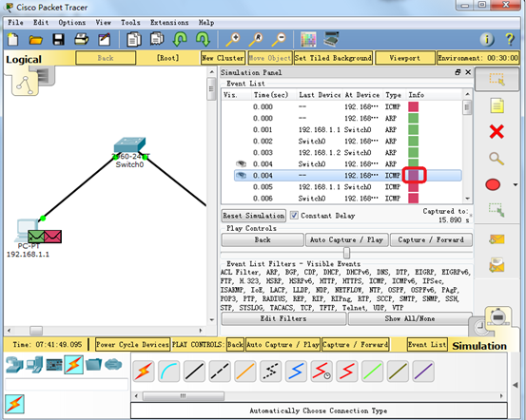Toggle the Constant Delay checkbox
This screenshot has height=420, width=526.
(294, 215)
